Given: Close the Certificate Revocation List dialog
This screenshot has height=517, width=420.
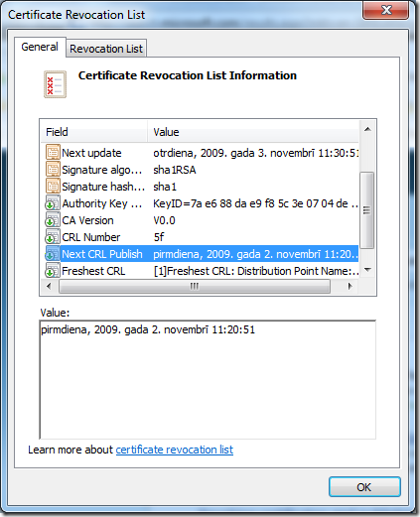Looking at the screenshot, I should pos(386,10).
